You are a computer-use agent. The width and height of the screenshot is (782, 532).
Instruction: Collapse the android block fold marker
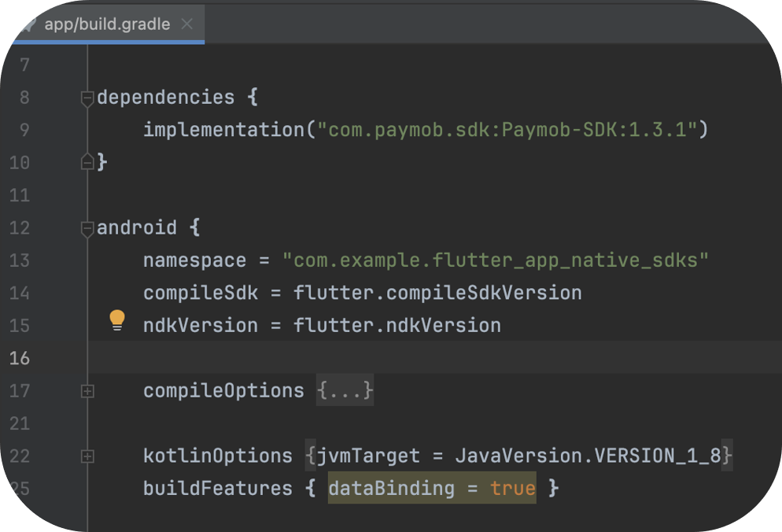pyautogui.click(x=87, y=229)
